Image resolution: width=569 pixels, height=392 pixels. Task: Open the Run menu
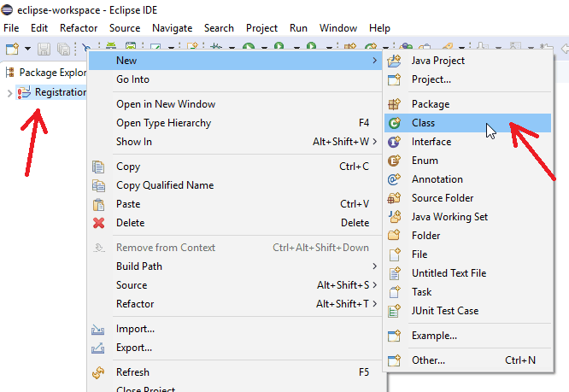[298, 28]
